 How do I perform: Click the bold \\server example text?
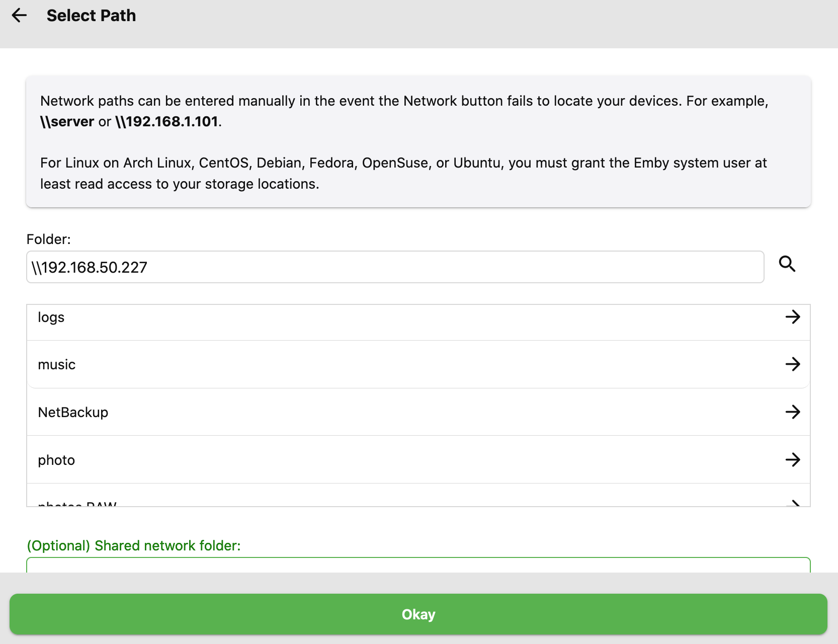coord(67,122)
